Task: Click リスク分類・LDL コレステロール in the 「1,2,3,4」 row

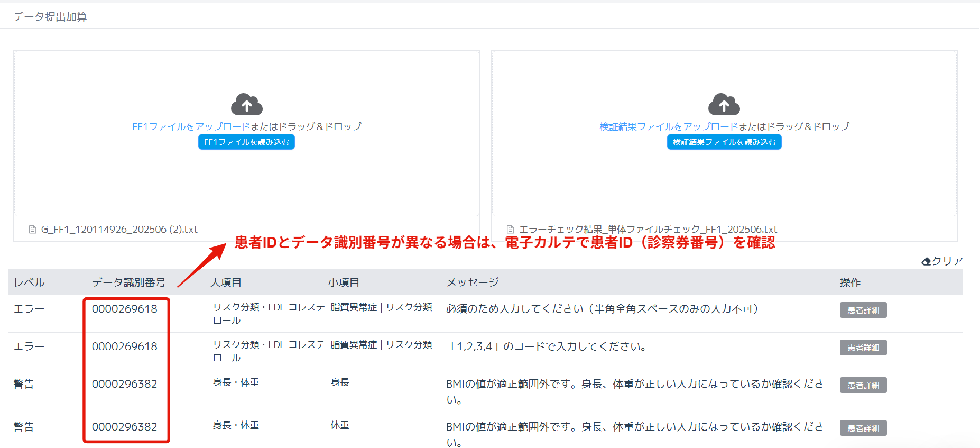Action: coord(269,351)
